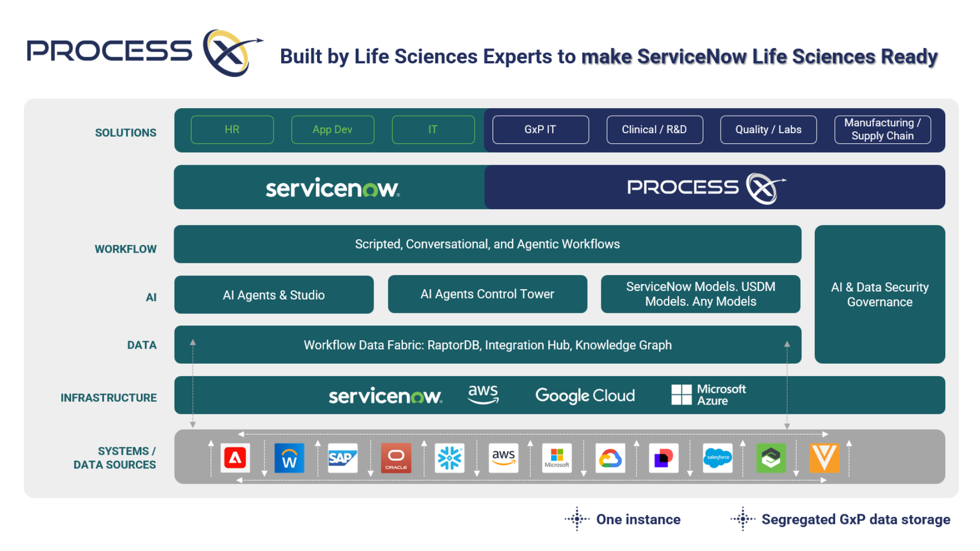This screenshot has width=980, height=551.
Task: Select the Veeva icon in data sources
Action: pyautogui.click(x=825, y=458)
